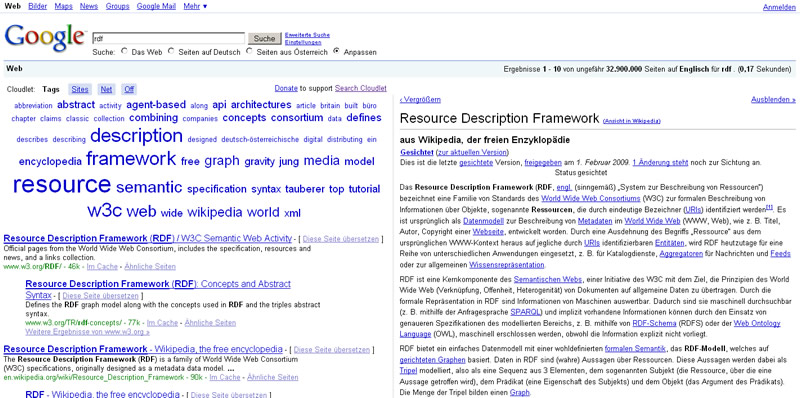Viewport: 800px width, 398px height.
Task: Click 'Weitere Ergebnisse von www.w3.org'
Action: coord(87,332)
